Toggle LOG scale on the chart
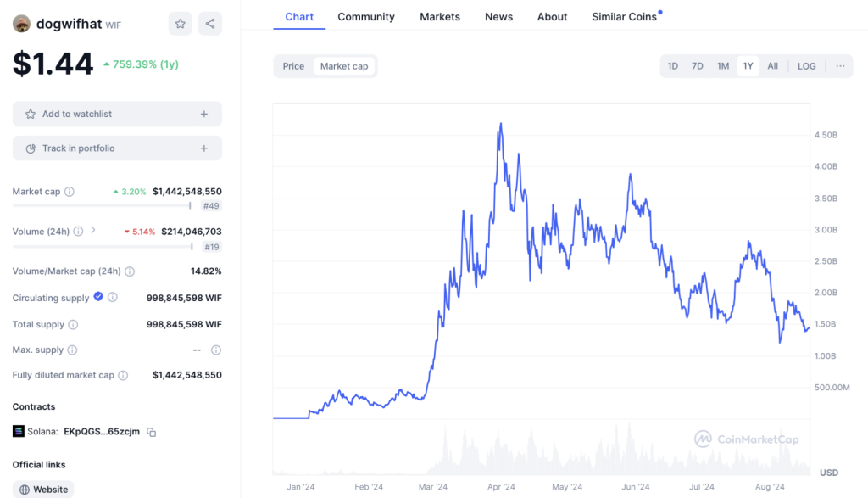This screenshot has width=868, height=498. tap(807, 66)
